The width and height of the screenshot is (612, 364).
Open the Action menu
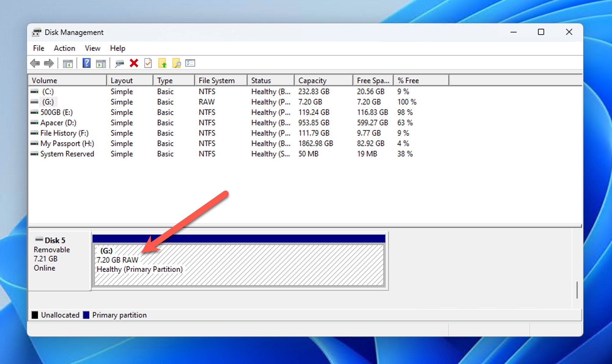tap(64, 48)
